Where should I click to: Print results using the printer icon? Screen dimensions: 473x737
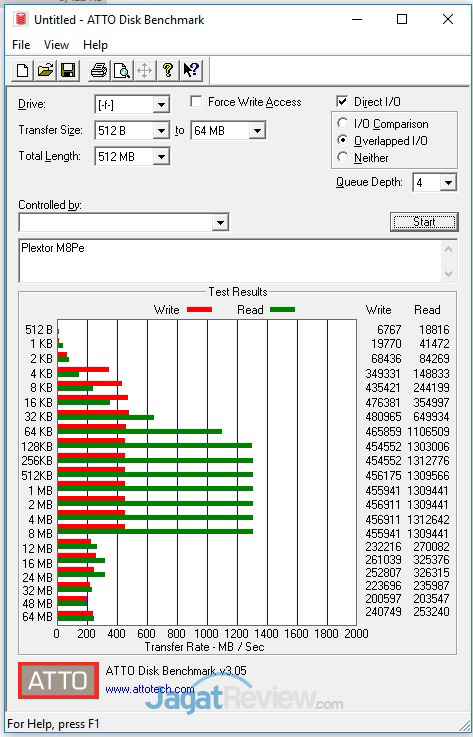point(99,71)
